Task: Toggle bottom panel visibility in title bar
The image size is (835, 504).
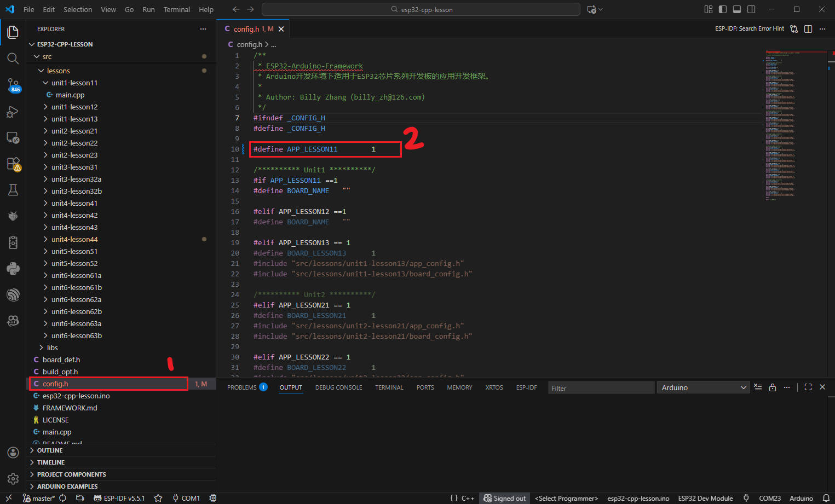Action: coord(737,9)
